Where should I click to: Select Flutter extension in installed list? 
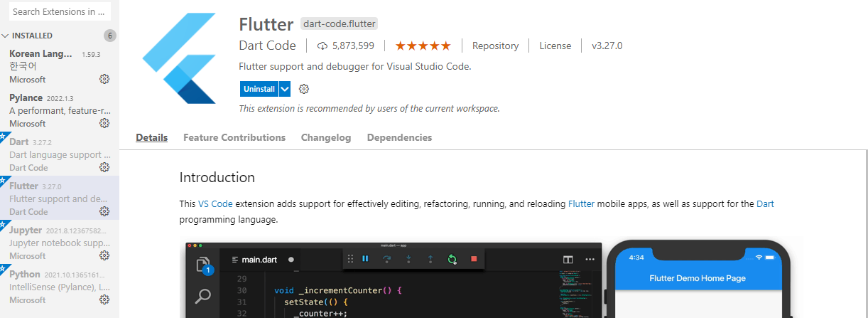pyautogui.click(x=60, y=198)
